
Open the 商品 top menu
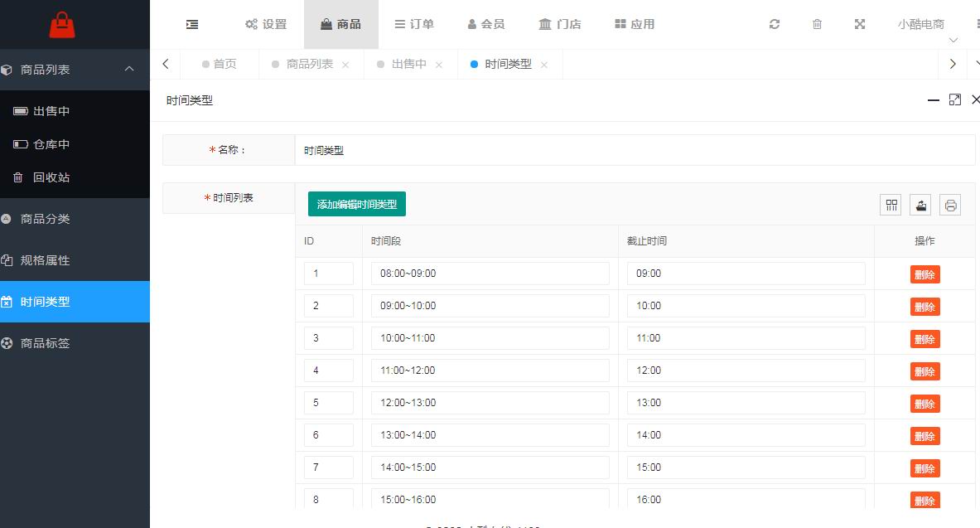(x=340, y=24)
